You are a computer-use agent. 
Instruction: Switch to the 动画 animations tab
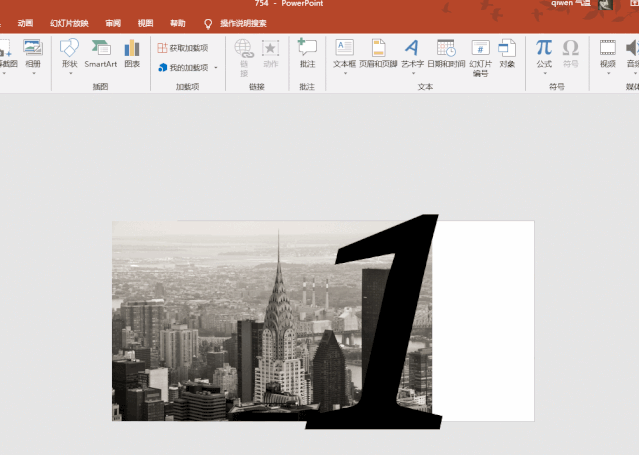(25, 22)
